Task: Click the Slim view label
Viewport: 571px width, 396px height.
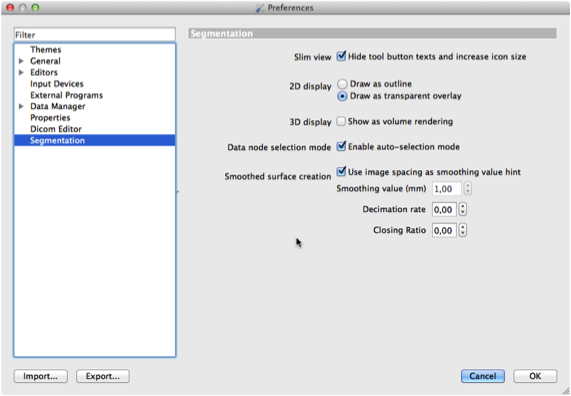Action: (312, 57)
